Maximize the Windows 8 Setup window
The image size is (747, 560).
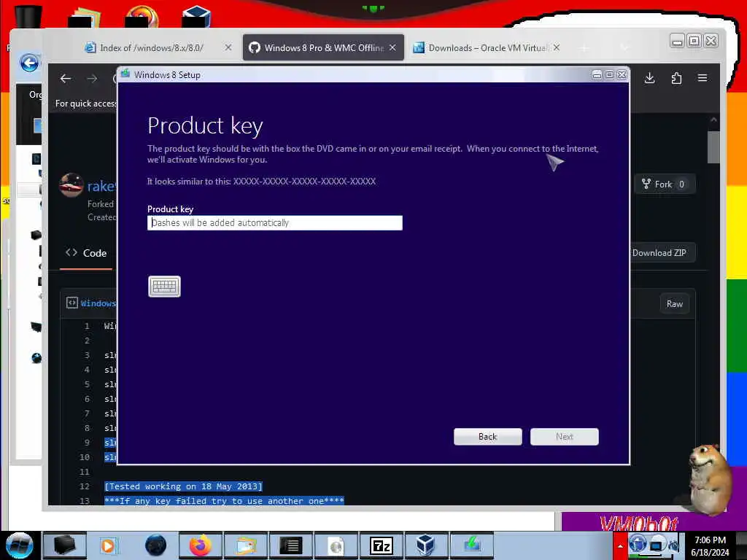tap(609, 75)
